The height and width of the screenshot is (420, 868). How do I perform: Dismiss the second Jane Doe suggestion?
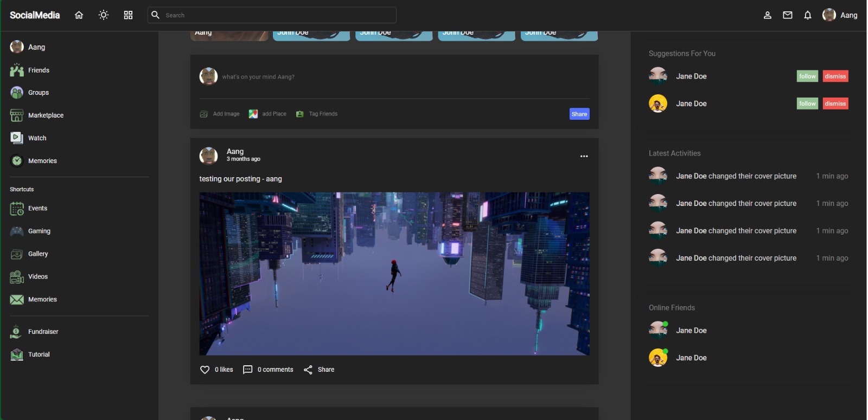pos(835,104)
